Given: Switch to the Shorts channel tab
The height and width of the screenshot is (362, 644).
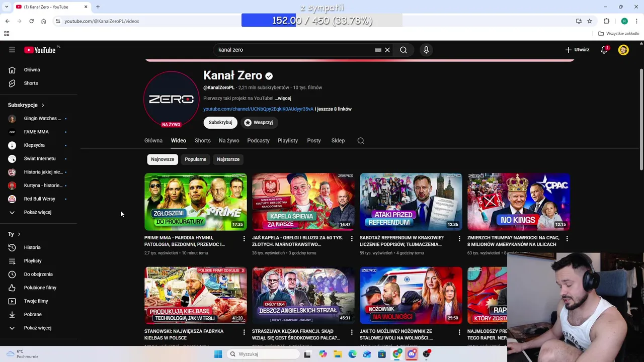Looking at the screenshot, I should [x=203, y=141].
